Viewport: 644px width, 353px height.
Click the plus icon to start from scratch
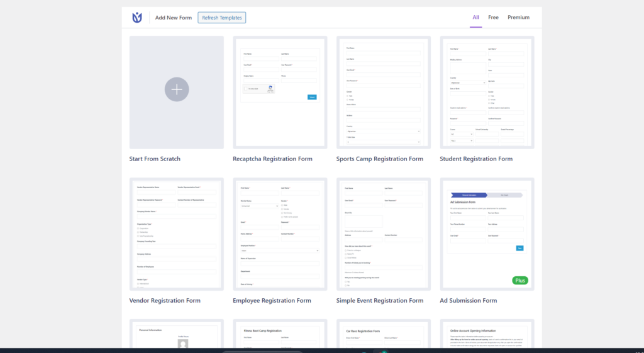177,90
